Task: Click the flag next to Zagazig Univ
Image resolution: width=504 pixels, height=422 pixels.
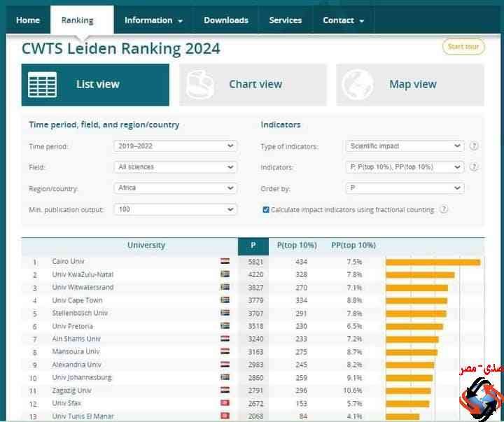Action: coord(225,390)
